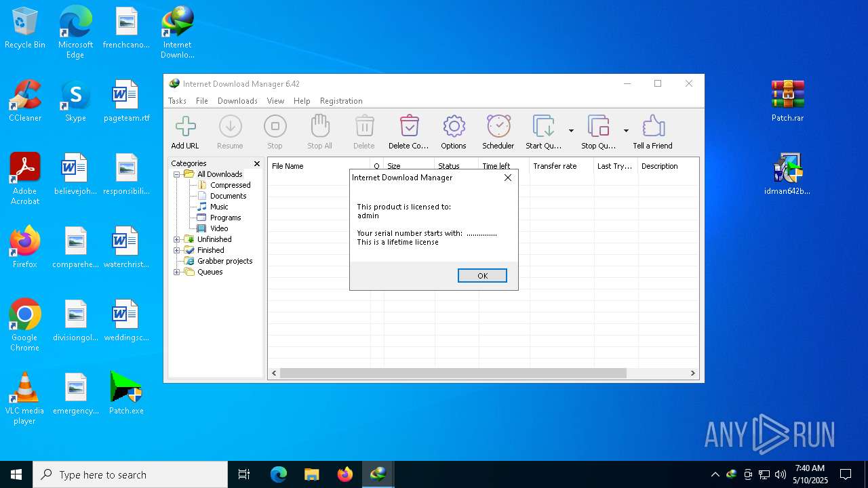Sort by Last Try column header
This screenshot has height=488, width=868.
tap(616, 166)
